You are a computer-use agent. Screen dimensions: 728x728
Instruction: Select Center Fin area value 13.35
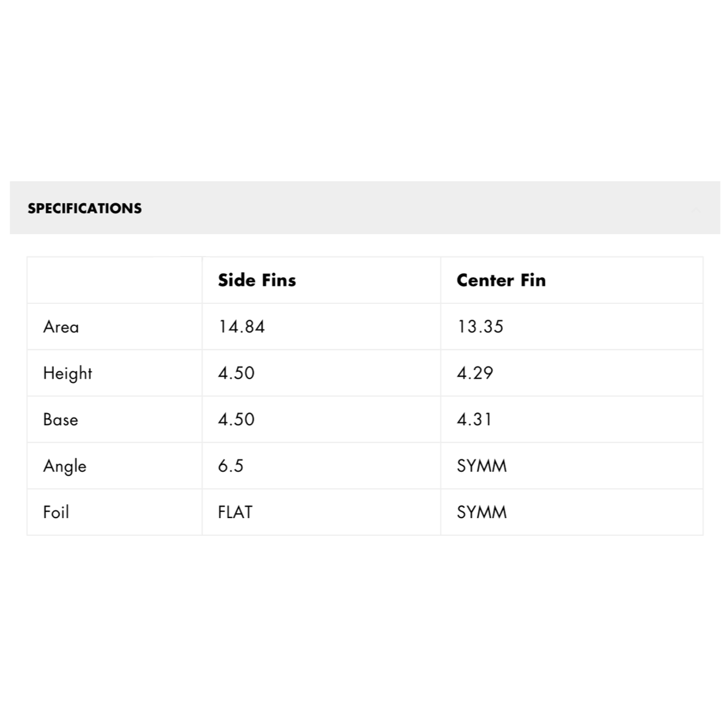(480, 327)
